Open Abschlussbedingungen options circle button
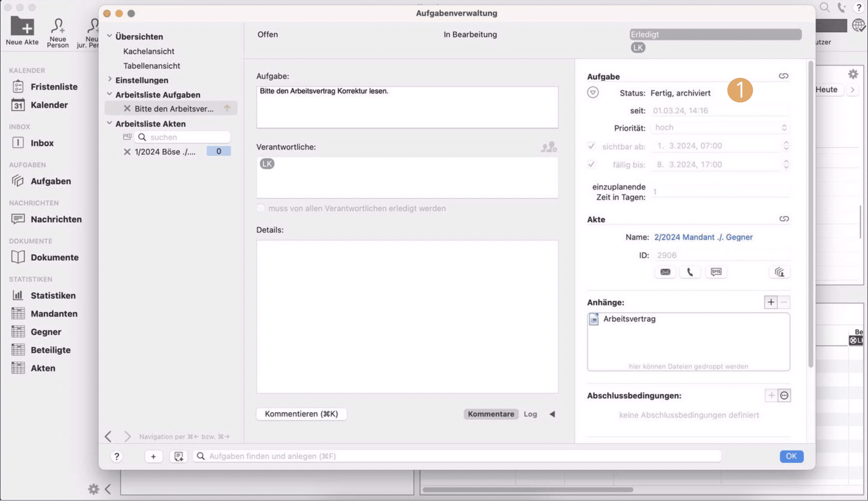This screenshot has width=868, height=501. pos(784,396)
